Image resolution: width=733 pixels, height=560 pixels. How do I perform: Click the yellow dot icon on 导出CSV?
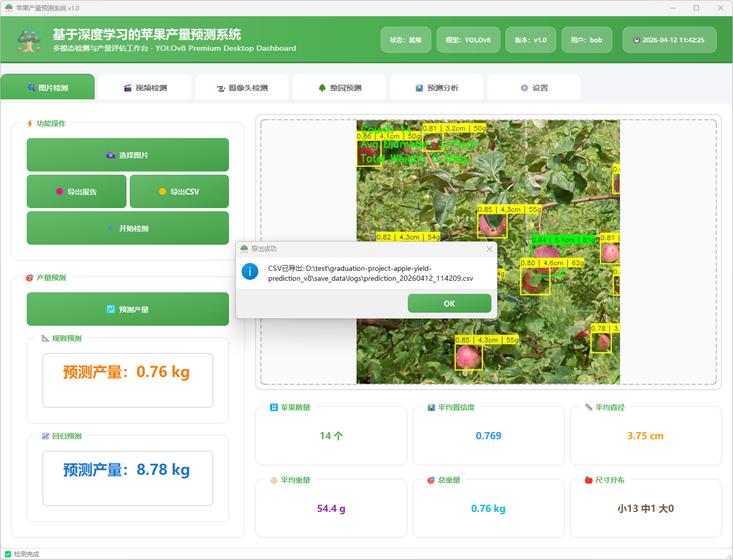click(x=163, y=191)
